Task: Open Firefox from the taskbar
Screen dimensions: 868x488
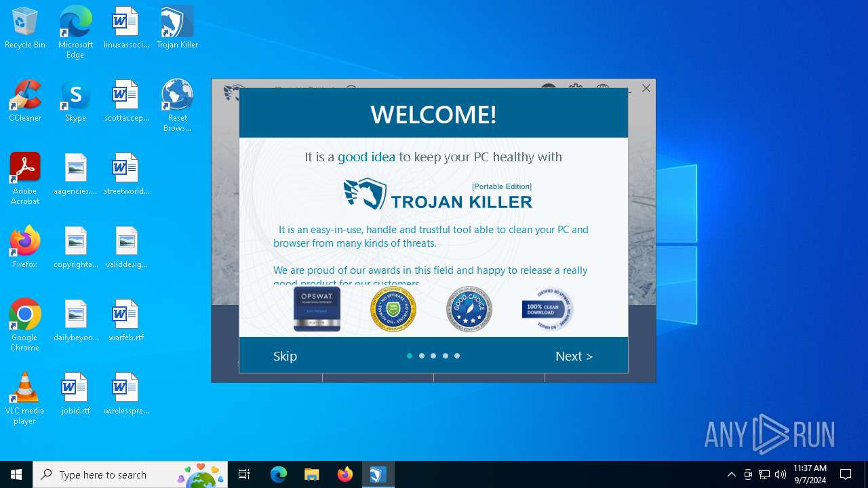Action: [x=345, y=474]
